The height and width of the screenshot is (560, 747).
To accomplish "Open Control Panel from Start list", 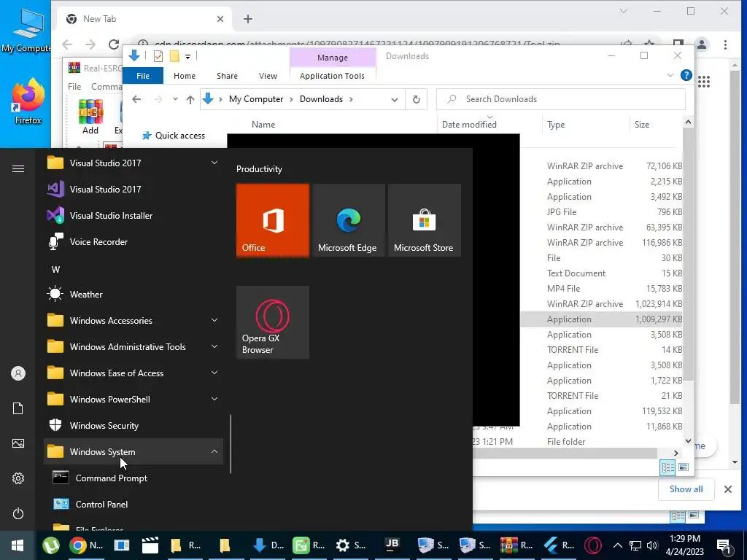I will click(x=133, y=504).
